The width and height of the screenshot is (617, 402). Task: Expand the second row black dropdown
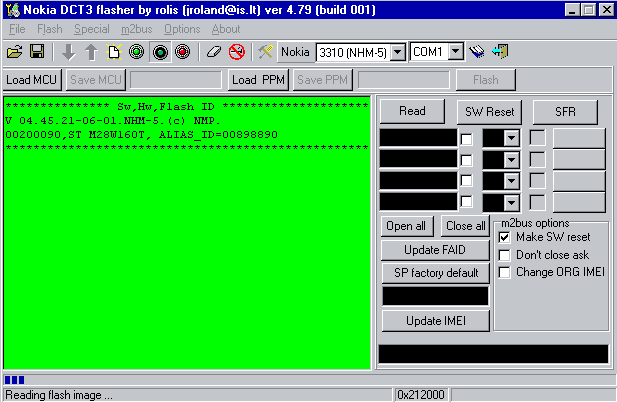tap(511, 160)
